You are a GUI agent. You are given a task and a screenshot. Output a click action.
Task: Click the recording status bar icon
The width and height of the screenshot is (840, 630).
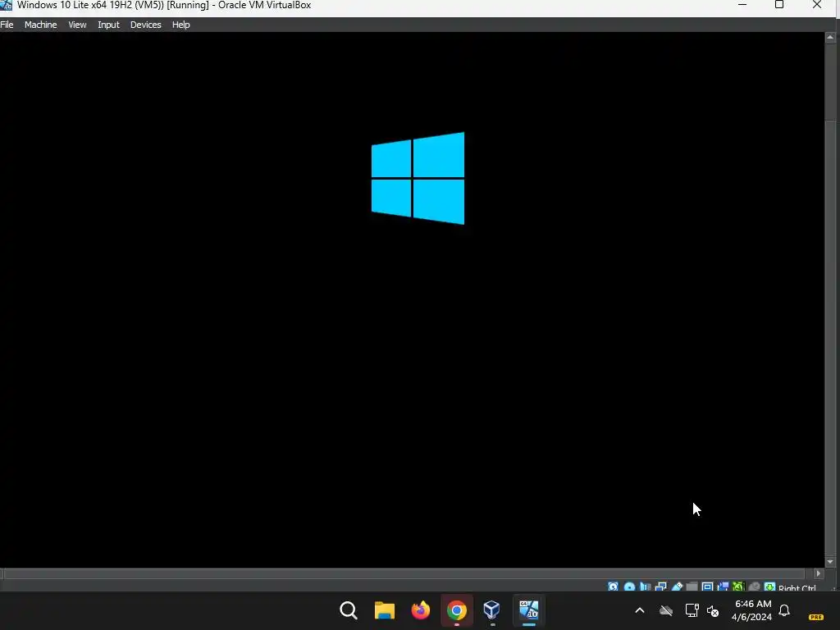click(x=724, y=587)
